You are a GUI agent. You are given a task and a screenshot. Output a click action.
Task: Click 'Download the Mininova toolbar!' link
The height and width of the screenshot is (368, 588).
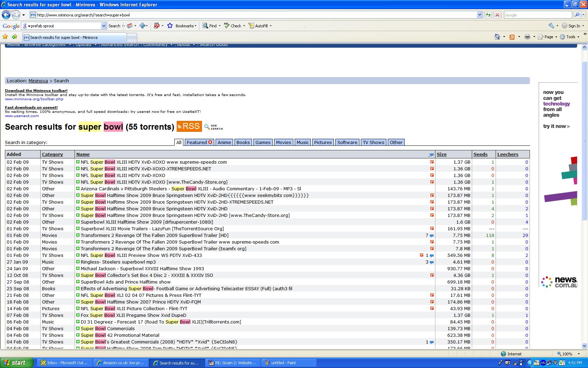coord(36,90)
